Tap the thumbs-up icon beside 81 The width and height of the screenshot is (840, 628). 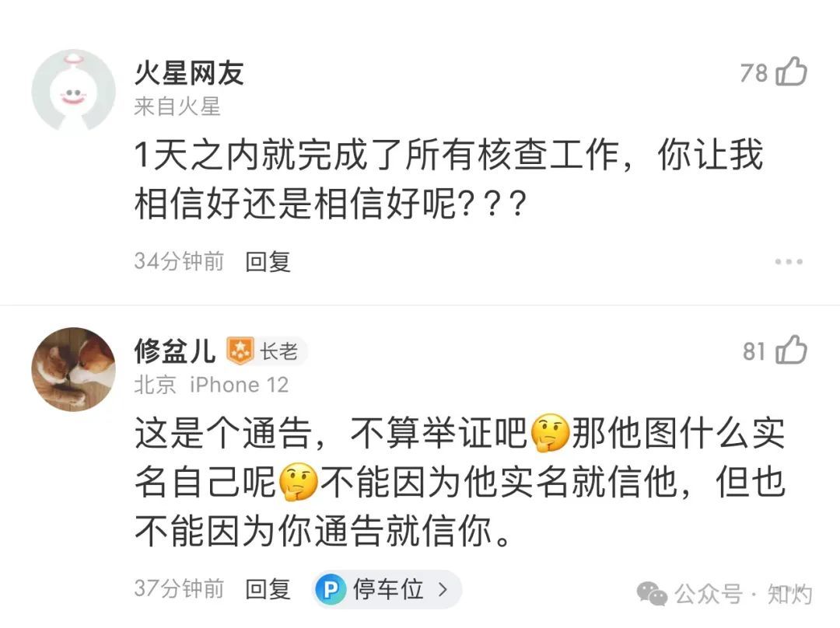(792, 351)
